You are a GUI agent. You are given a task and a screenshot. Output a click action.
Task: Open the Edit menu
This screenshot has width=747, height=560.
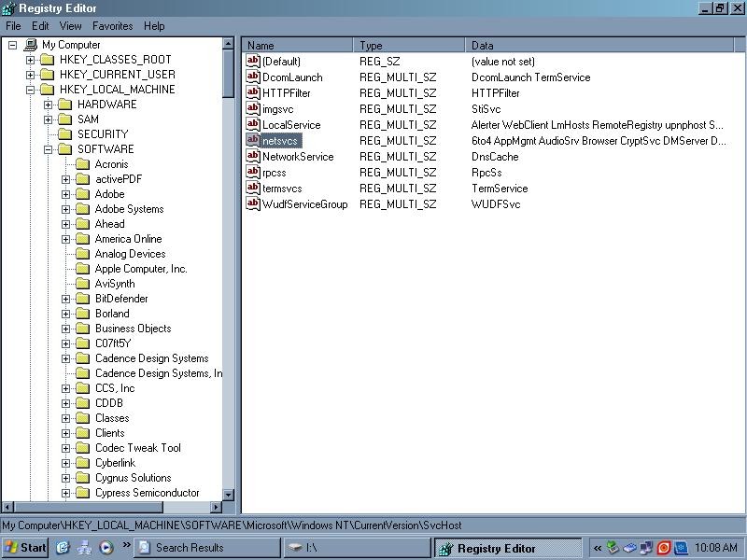pyautogui.click(x=40, y=26)
